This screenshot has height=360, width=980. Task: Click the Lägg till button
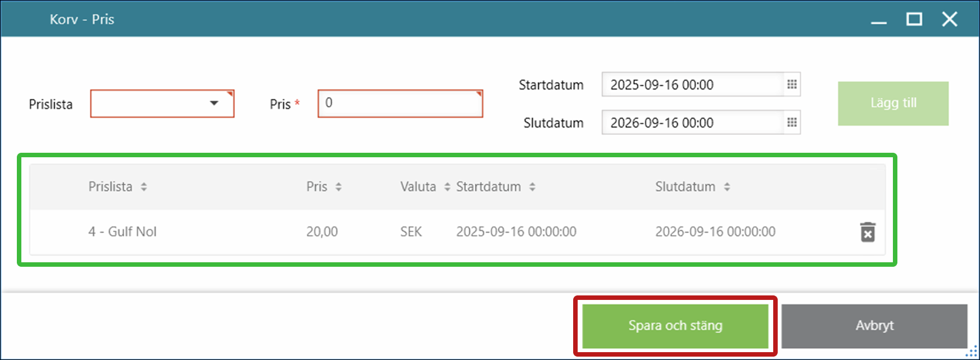coord(893,103)
